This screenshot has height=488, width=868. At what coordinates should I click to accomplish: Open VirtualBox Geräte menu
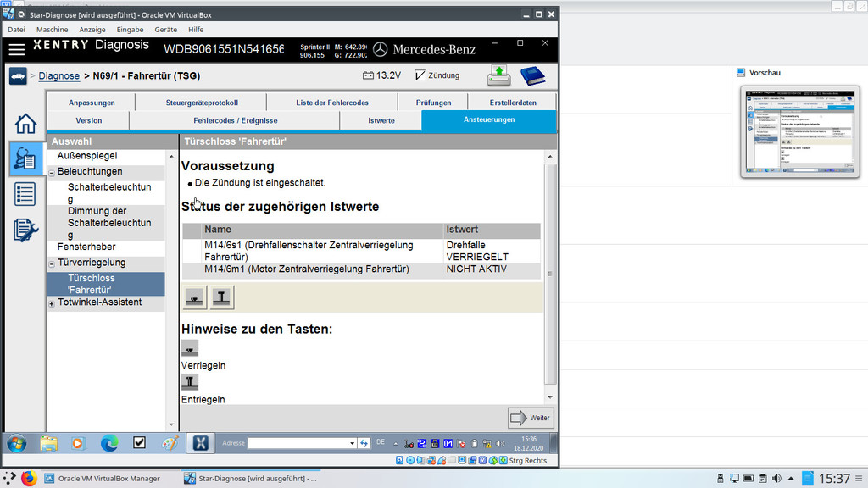click(165, 30)
